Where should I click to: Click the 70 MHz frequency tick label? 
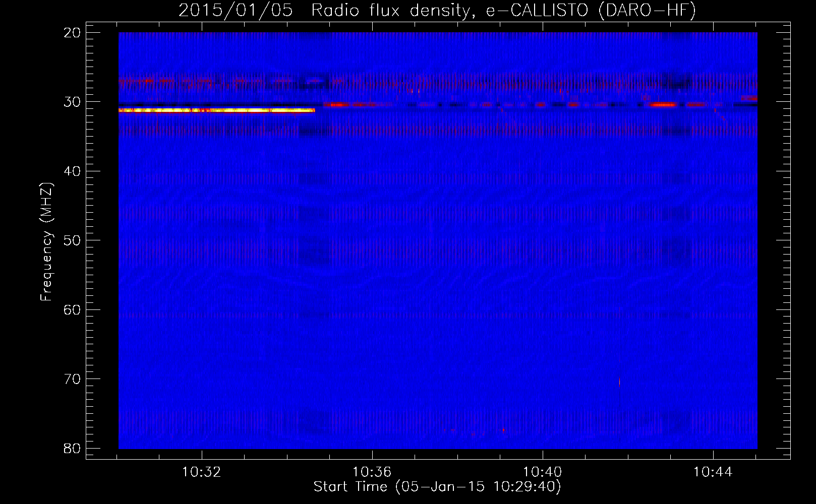[x=73, y=379]
